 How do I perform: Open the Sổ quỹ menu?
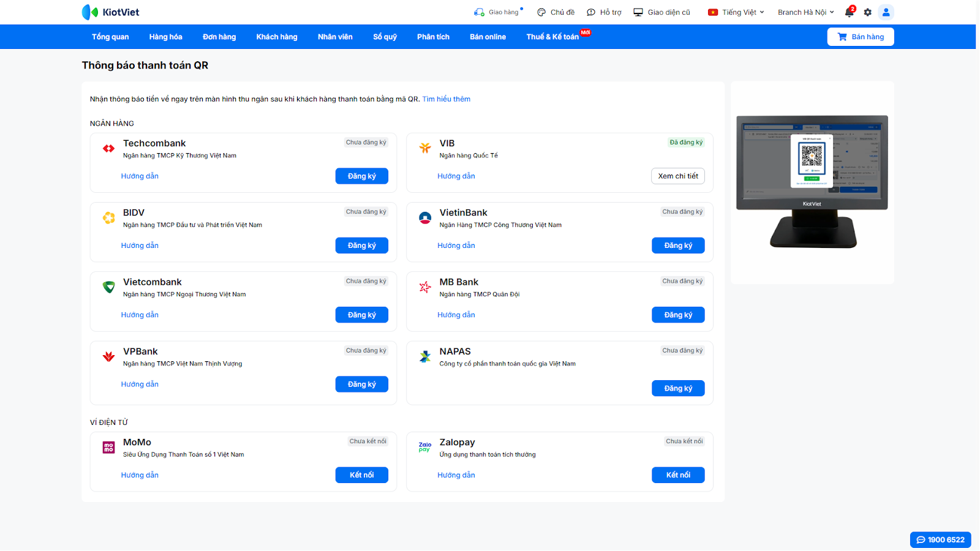385,37
